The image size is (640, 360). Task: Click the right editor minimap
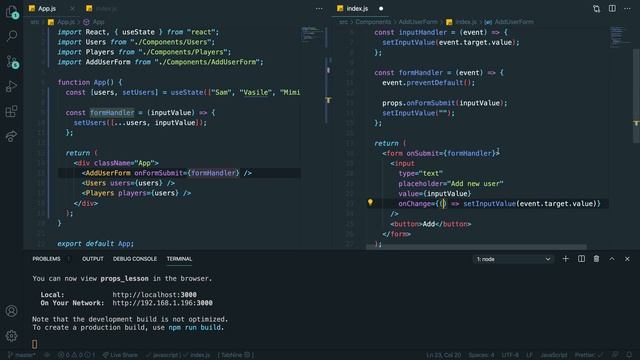620,37
